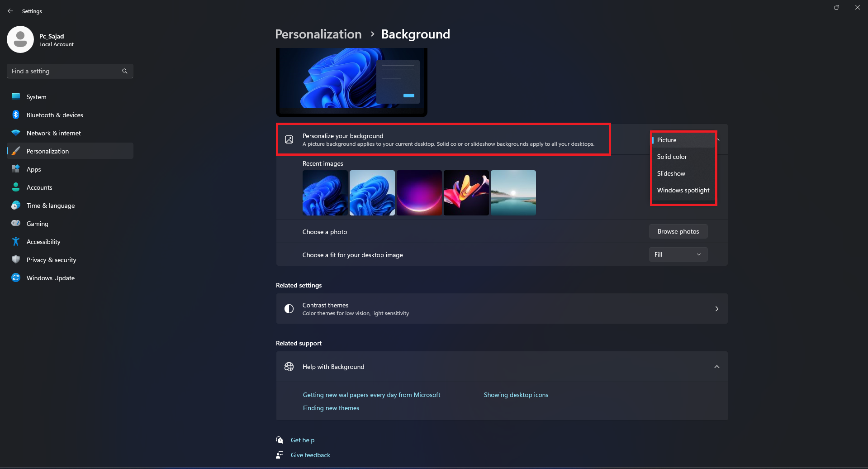Click the Windows Update sync icon

tap(16, 278)
